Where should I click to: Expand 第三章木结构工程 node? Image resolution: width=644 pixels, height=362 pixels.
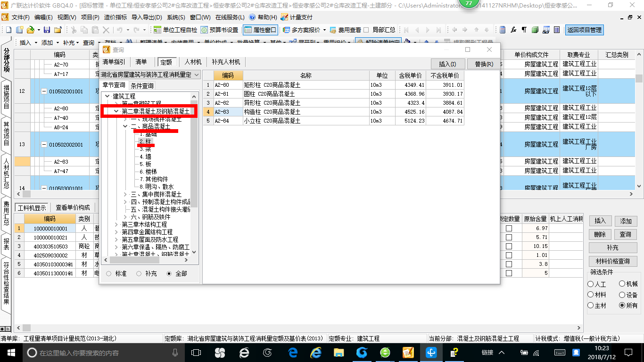tap(116, 224)
